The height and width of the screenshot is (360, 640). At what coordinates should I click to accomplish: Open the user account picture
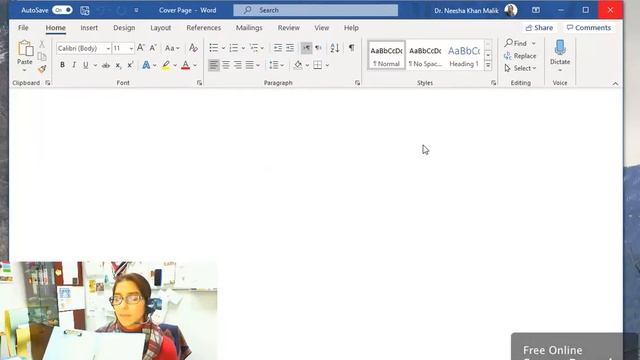[511, 10]
